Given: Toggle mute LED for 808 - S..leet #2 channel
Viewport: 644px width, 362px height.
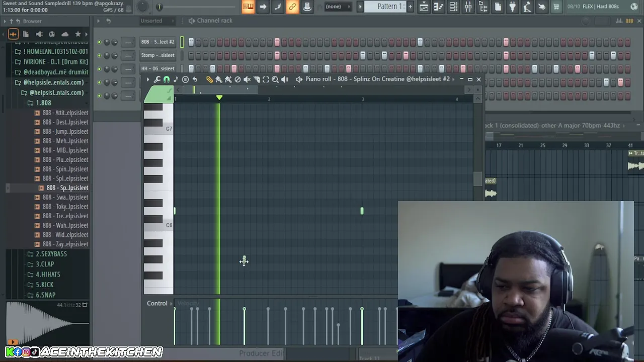Looking at the screenshot, I should click(x=99, y=42).
